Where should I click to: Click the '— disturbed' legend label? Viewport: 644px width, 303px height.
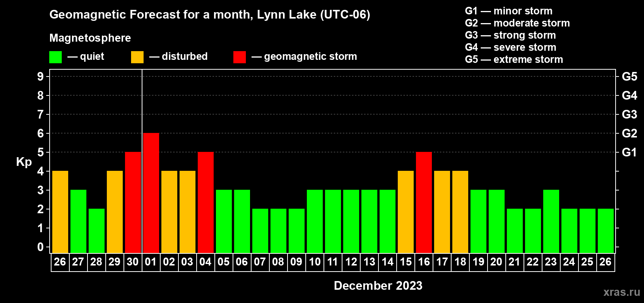coord(178,56)
